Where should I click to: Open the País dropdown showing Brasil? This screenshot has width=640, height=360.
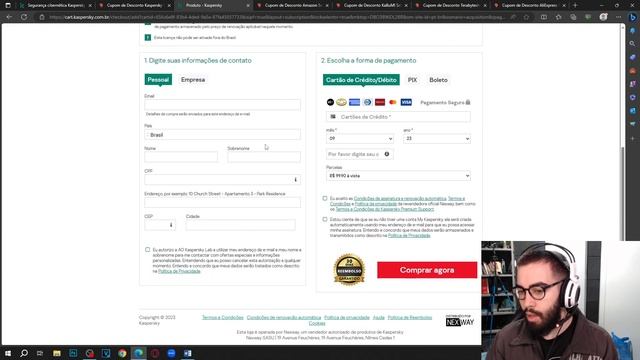click(x=222, y=135)
